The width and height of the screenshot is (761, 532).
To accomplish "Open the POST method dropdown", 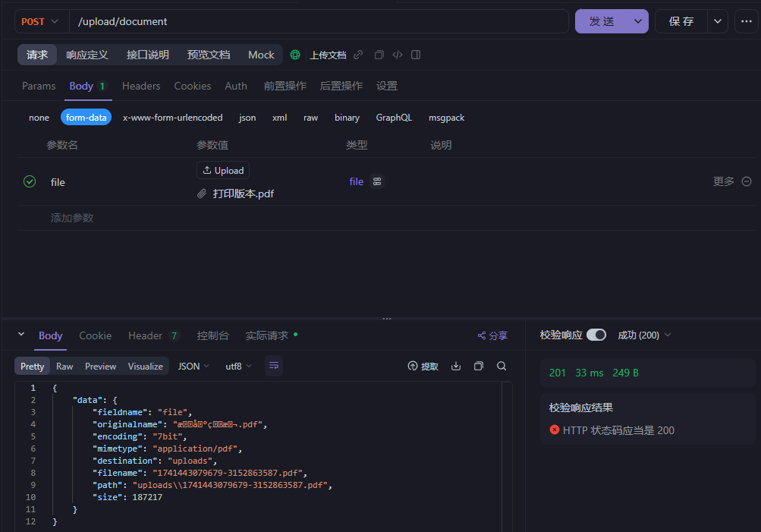I will pyautogui.click(x=39, y=21).
